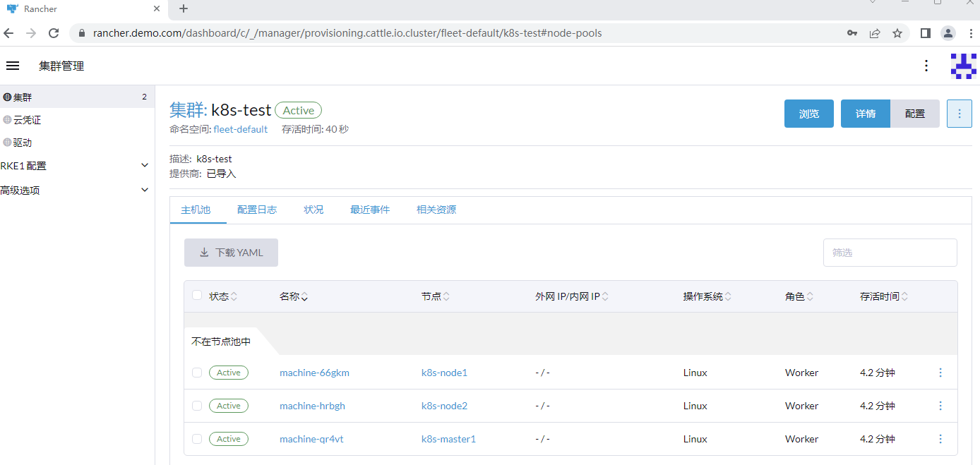Screen dimensions: 980x465
Task: Switch to the 配置日志 tab
Action: tap(257, 210)
